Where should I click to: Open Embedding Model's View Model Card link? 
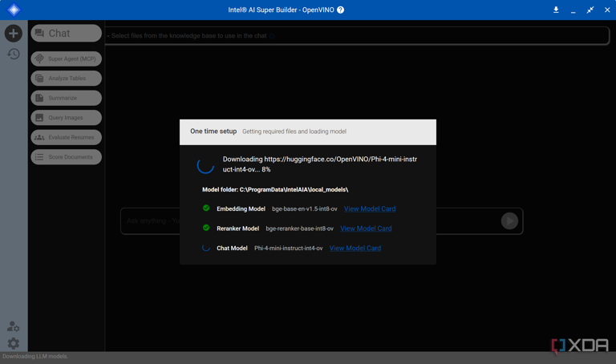pyautogui.click(x=369, y=208)
